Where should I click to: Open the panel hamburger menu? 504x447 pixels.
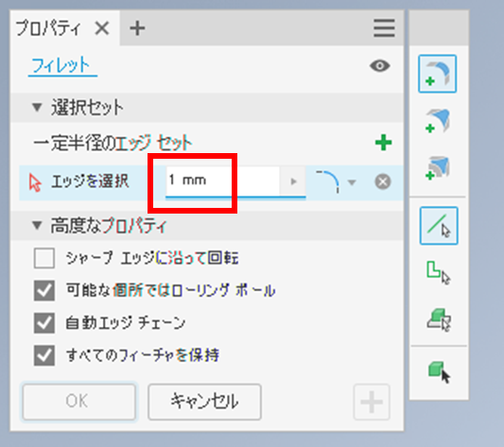pyautogui.click(x=384, y=28)
